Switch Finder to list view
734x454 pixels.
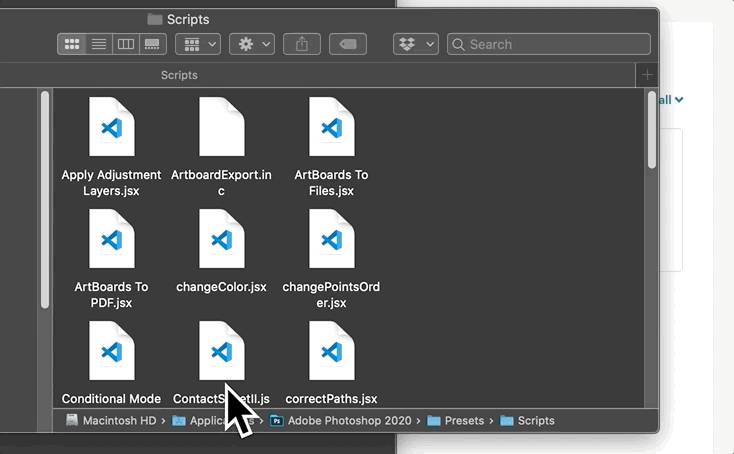tap(99, 44)
